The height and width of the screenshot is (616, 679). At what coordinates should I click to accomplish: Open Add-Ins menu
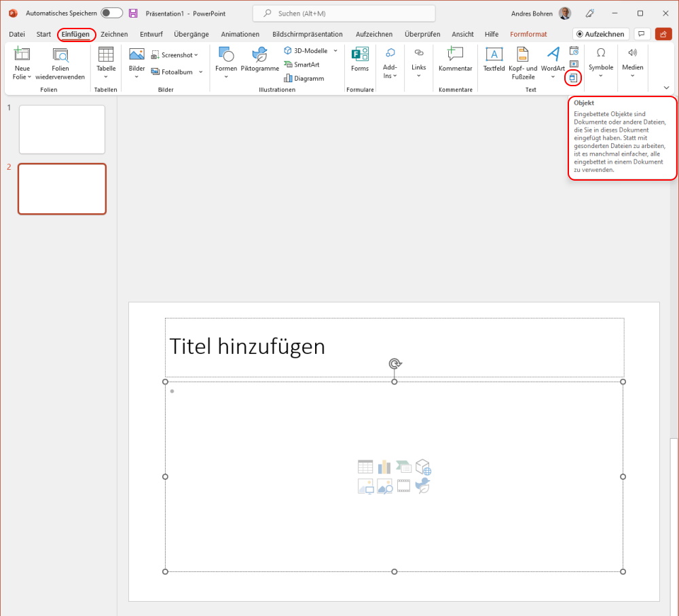(390, 63)
